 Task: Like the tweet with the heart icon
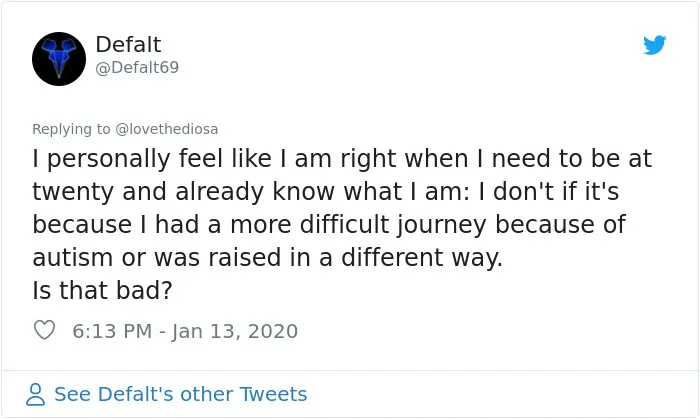coord(44,330)
